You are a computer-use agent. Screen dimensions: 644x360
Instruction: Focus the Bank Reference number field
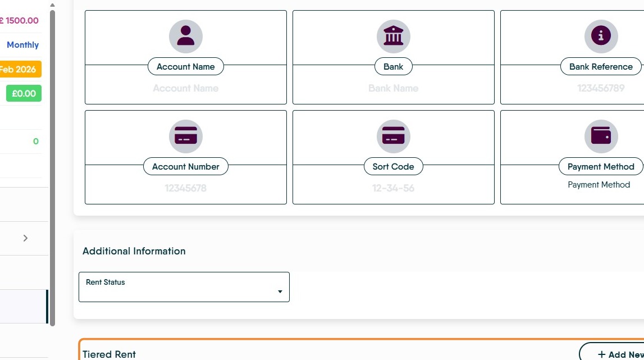point(600,88)
